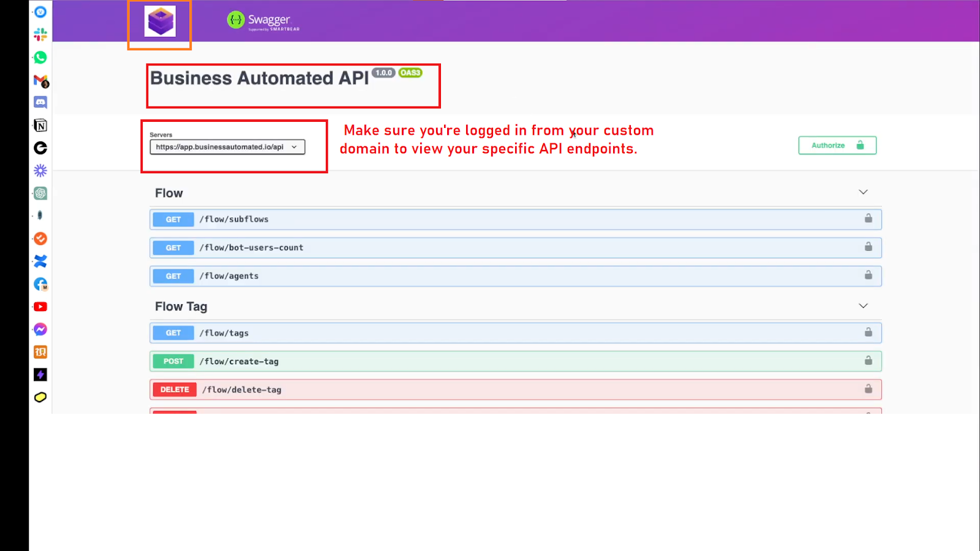The width and height of the screenshot is (980, 551).
Task: Click lock icon on /flow/agents row
Action: 868,275
